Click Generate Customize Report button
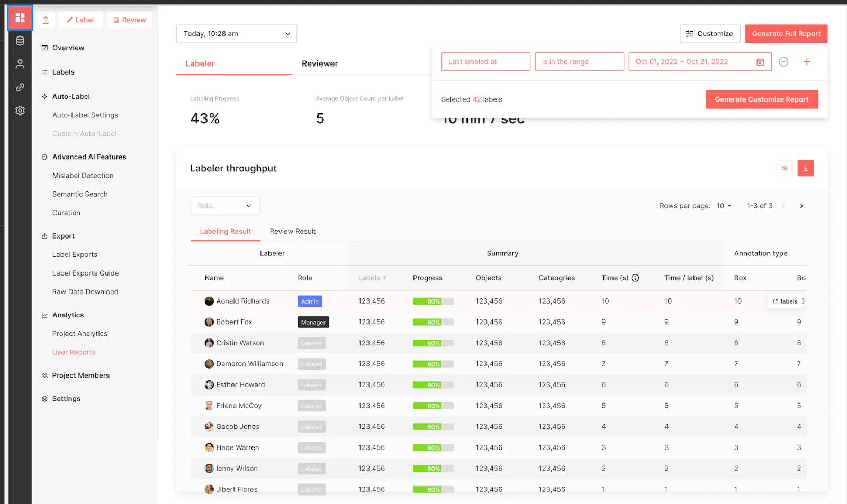Screen dimensions: 847x504 click(761, 99)
